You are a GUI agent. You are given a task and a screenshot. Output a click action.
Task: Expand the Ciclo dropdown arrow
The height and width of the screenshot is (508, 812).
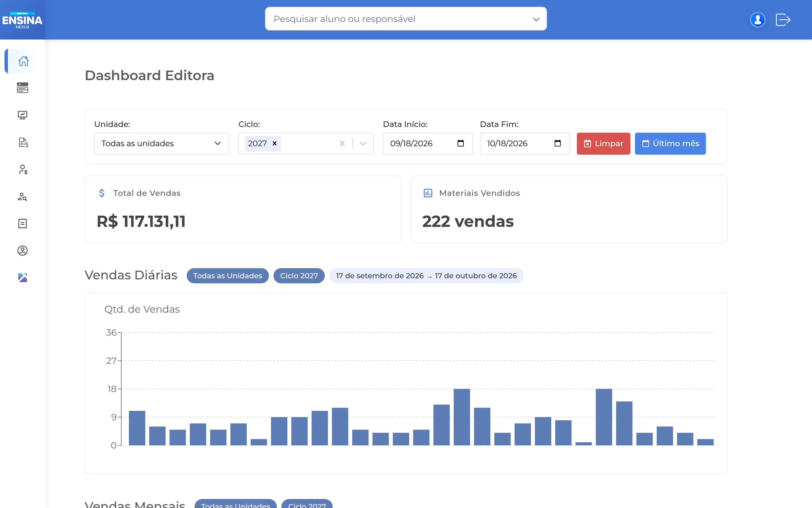[363, 143]
